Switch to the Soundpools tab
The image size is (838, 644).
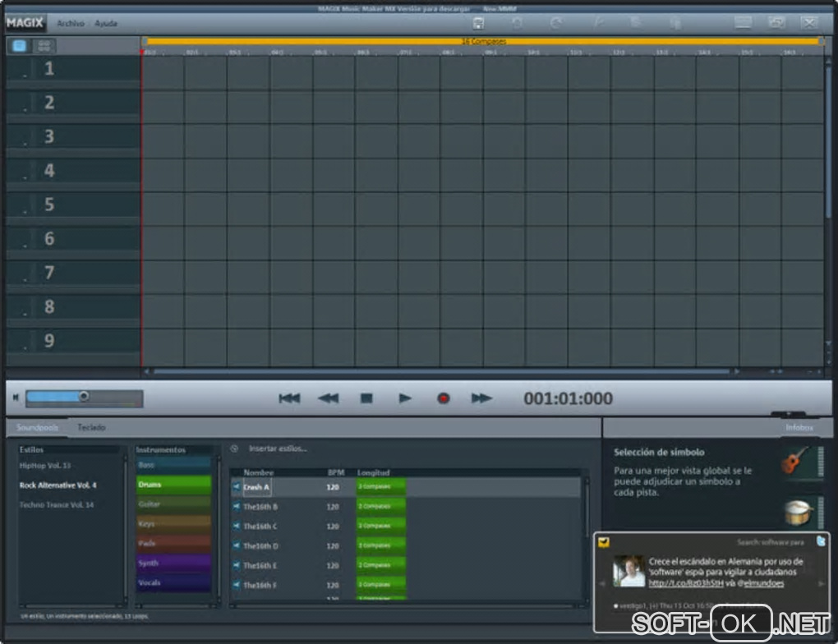click(x=37, y=427)
